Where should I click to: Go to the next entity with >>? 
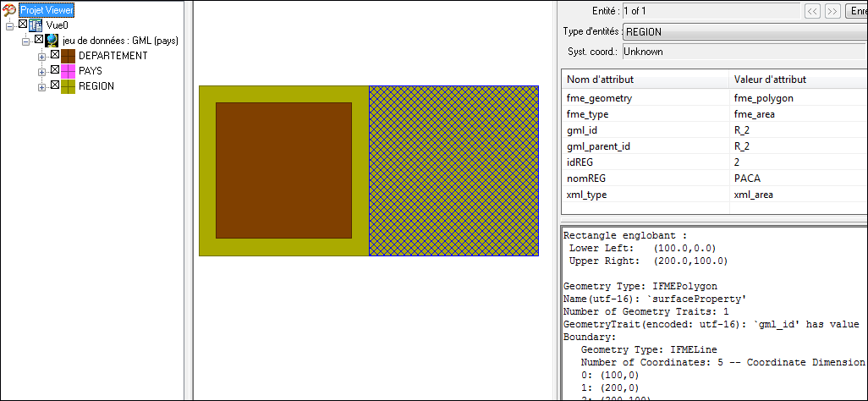tap(832, 11)
